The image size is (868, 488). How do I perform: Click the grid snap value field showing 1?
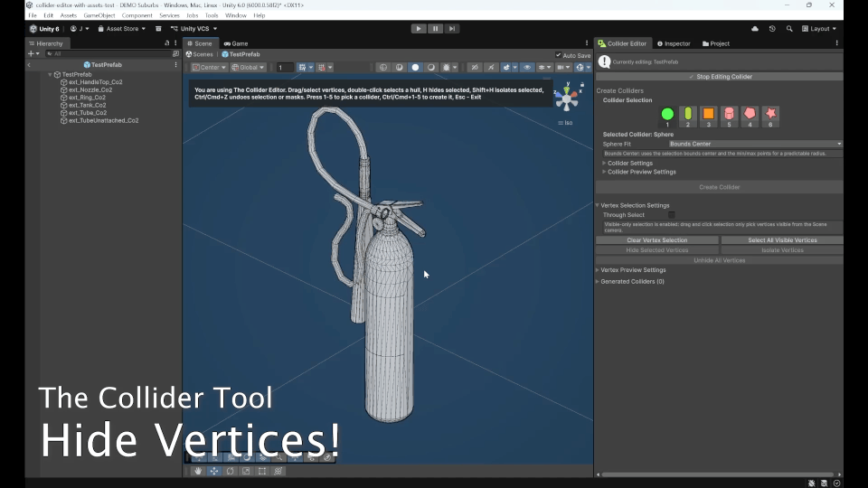[x=285, y=68]
